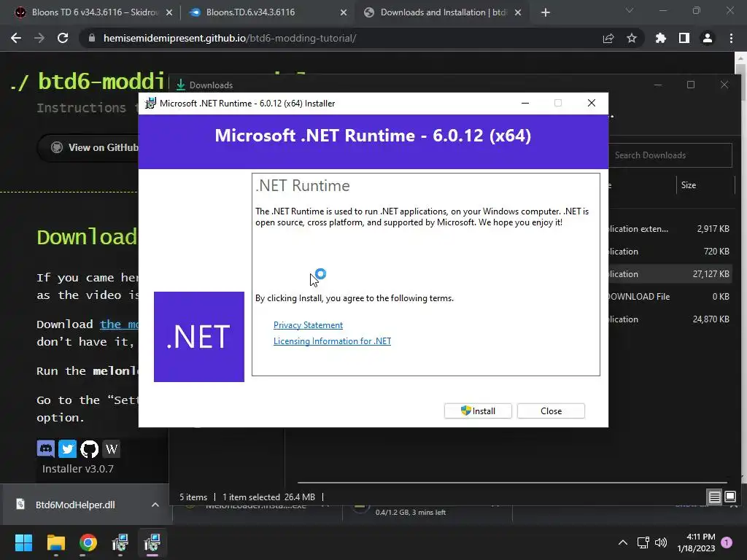The image size is (747, 560).
Task: Close the Bloons.TD.6.v34.3.6116 tab
Action: (344, 12)
